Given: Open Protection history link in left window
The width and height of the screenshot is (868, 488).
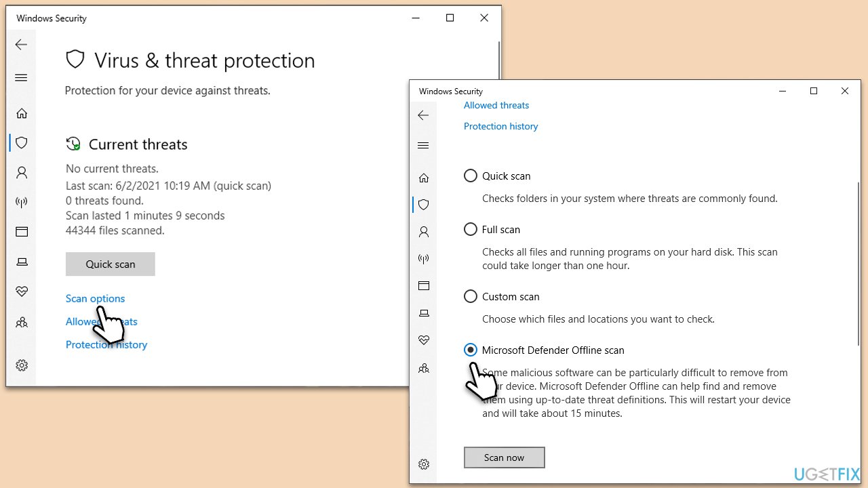Looking at the screenshot, I should coord(106,344).
